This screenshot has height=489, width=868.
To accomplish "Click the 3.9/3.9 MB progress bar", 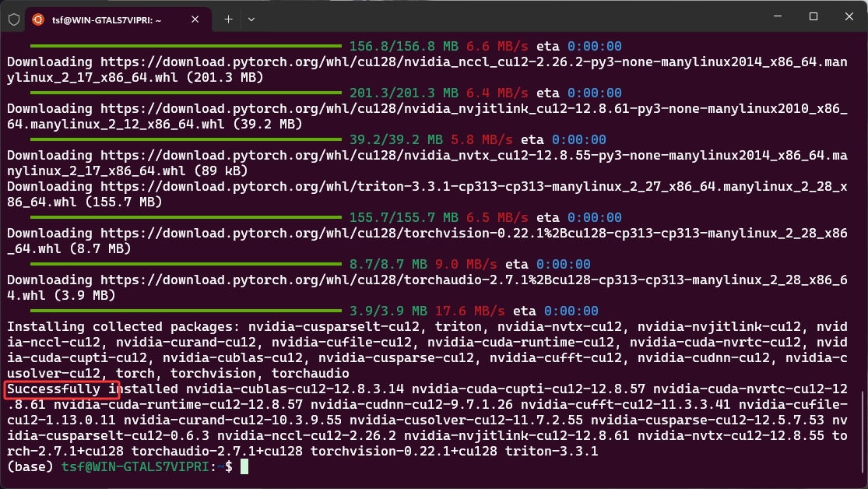I will click(x=186, y=311).
